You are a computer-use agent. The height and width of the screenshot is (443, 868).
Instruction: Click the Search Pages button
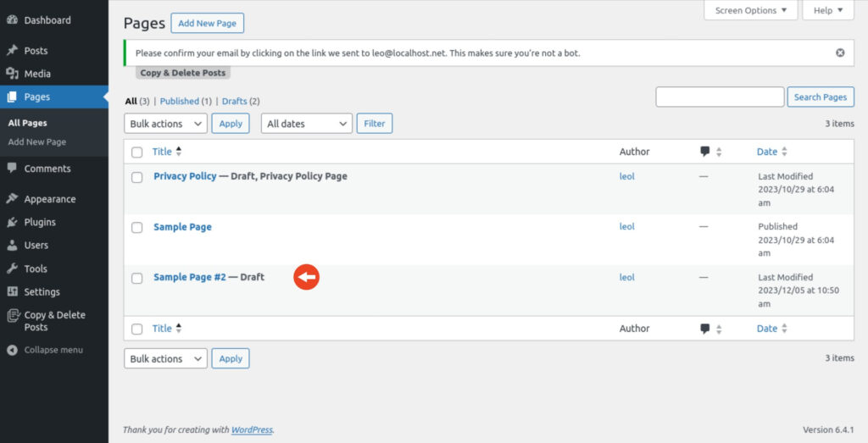coord(821,97)
